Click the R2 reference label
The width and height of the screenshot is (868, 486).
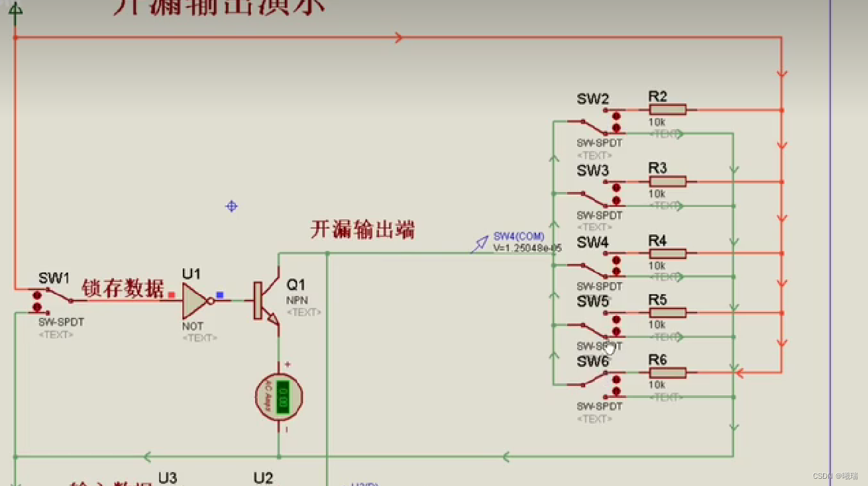(657, 97)
